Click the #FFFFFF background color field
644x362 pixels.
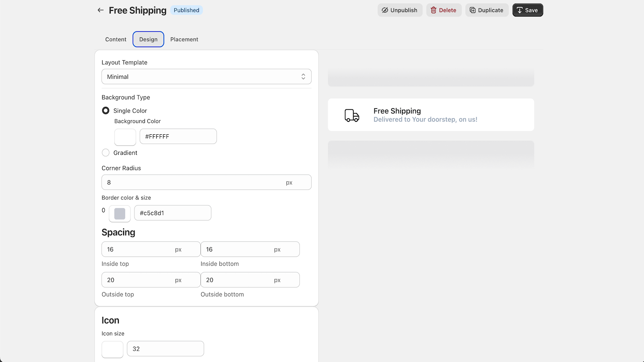[x=178, y=136]
